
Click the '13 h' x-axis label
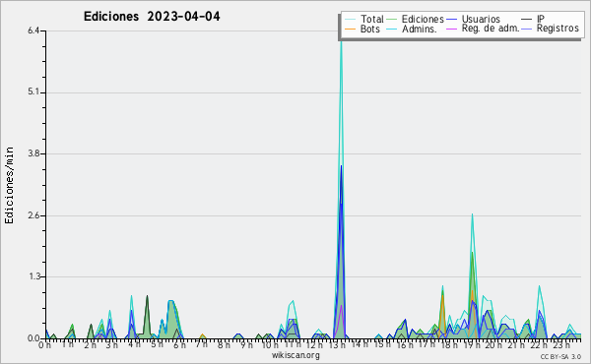coord(337,345)
